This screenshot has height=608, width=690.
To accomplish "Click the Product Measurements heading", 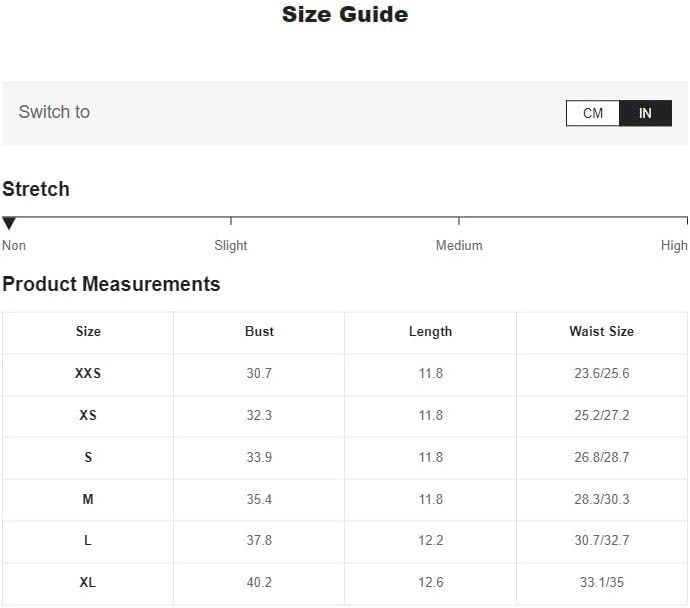I will (111, 284).
